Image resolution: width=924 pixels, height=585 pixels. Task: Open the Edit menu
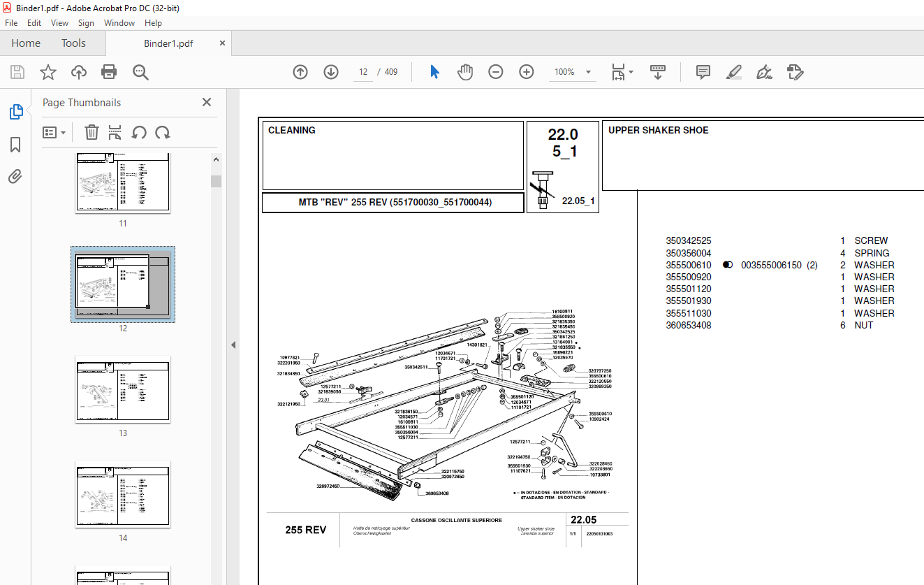[34, 23]
